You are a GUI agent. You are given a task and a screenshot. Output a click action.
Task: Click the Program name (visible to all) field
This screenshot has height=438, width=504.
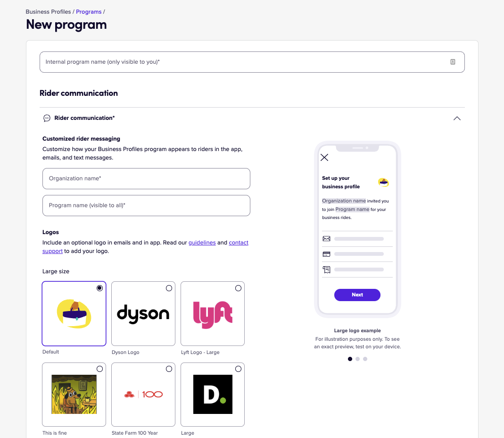[x=146, y=206]
